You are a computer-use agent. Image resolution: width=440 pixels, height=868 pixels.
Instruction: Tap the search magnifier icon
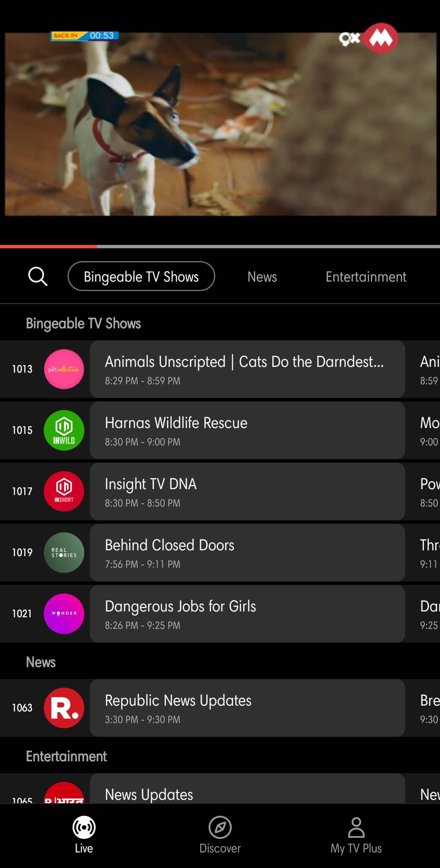pos(38,277)
